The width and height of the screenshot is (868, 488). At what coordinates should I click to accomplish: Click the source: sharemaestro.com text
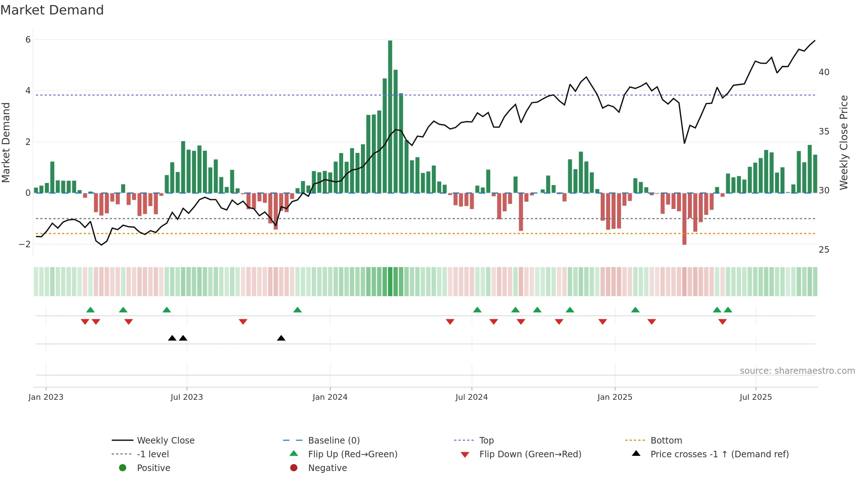(797, 371)
